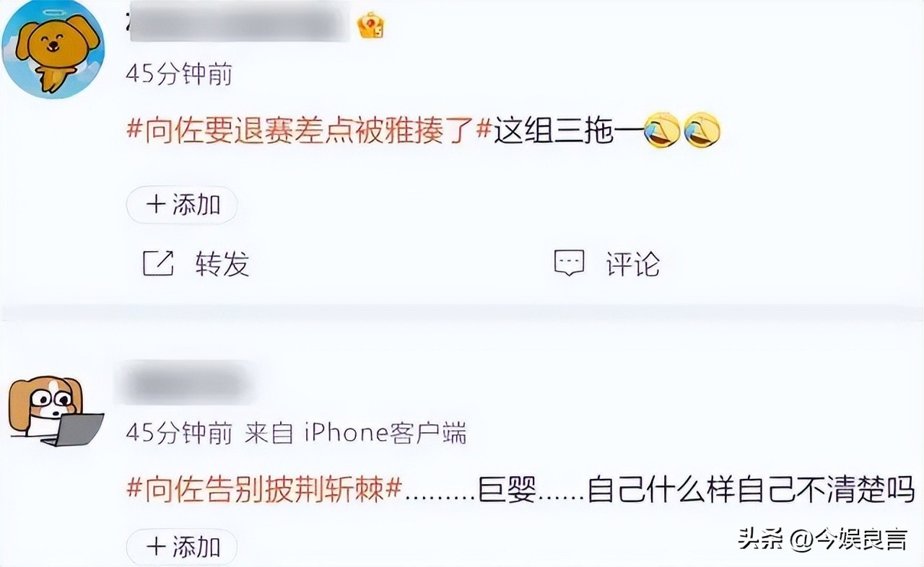Click the 评论 text label
The height and width of the screenshot is (567, 924).
[x=633, y=264]
